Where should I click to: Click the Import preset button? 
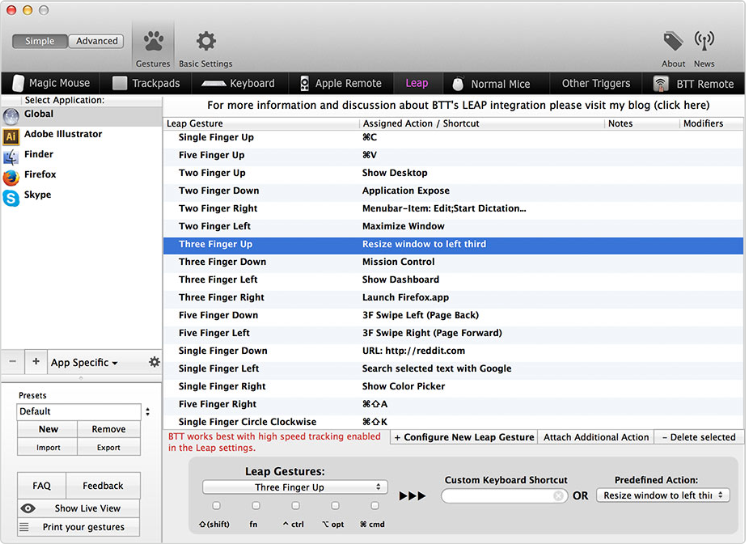48,447
